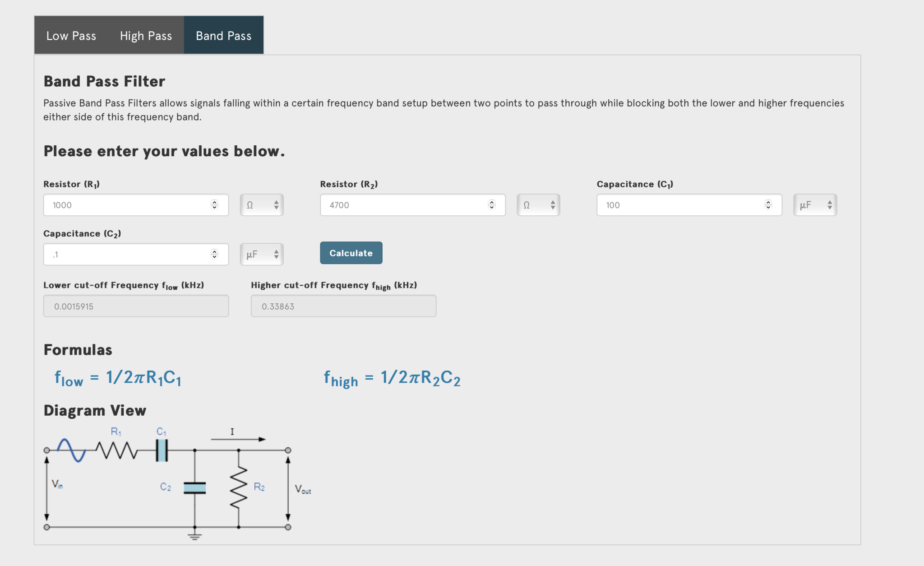The image size is (924, 566).
Task: Open the R2 ohm unit dropdown
Action: (x=538, y=205)
